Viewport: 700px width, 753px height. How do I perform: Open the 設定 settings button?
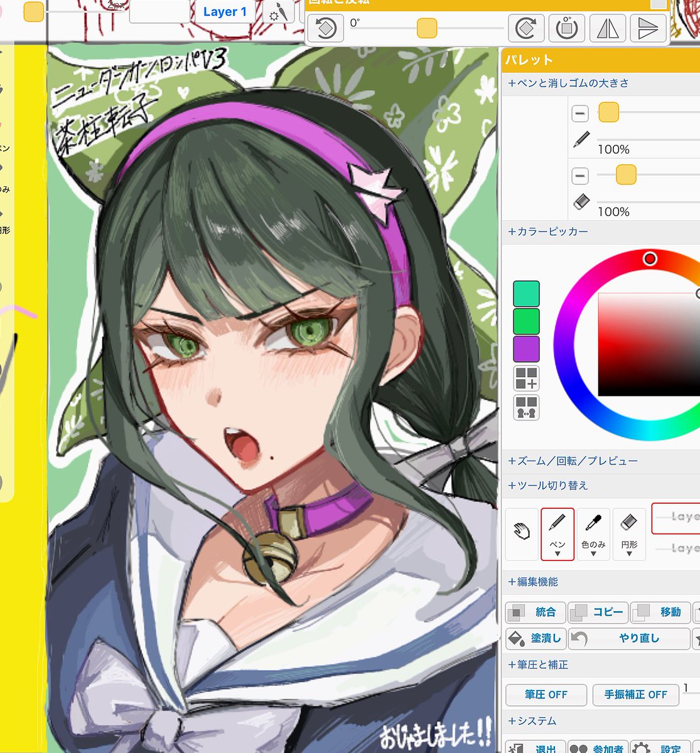[x=660, y=747]
